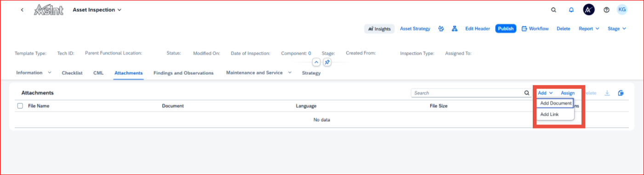Switch to the Information tab

coord(29,73)
